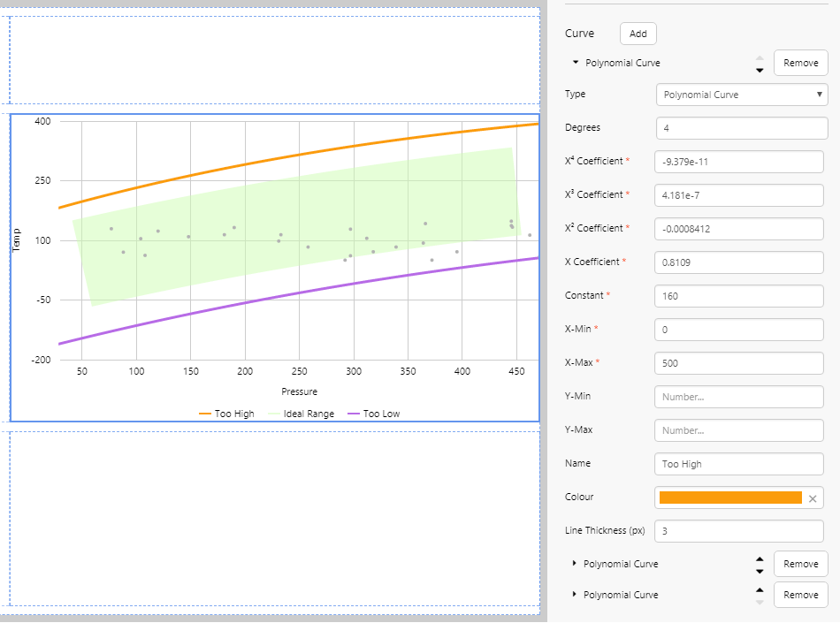This screenshot has height=623, width=840.
Task: Move third Polynomial Curve up with arrow
Action: click(x=760, y=589)
